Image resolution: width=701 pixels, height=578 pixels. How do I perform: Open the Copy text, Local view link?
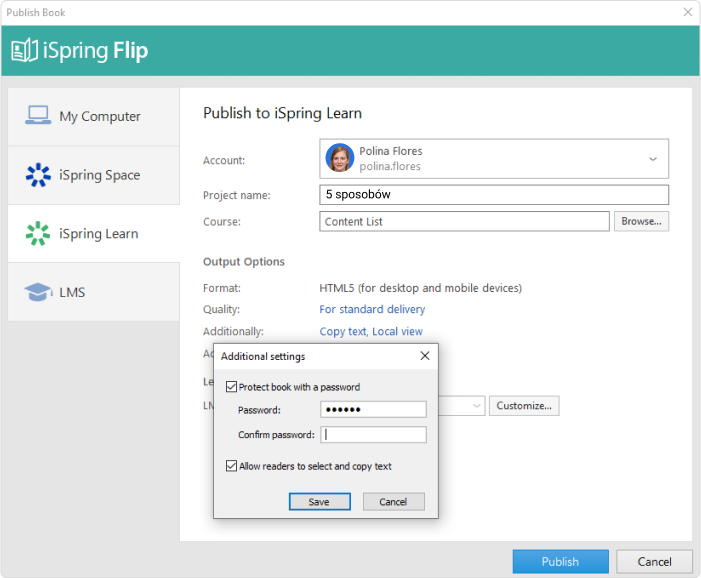(x=371, y=331)
